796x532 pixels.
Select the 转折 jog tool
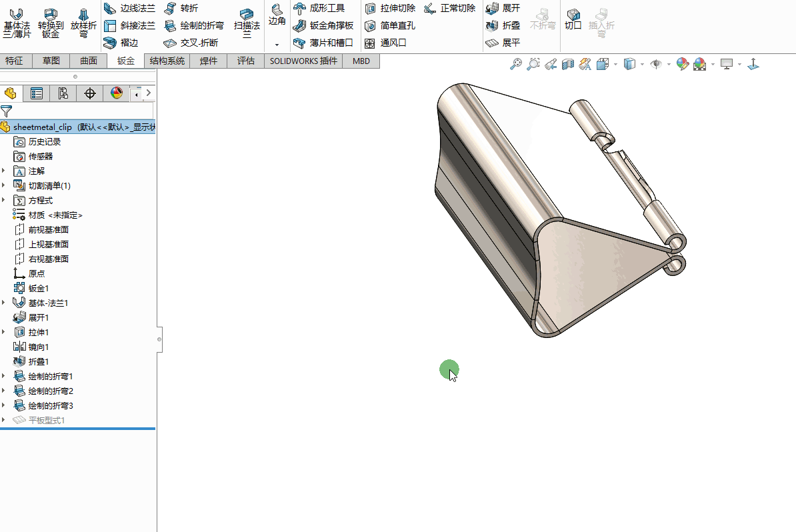(181, 8)
